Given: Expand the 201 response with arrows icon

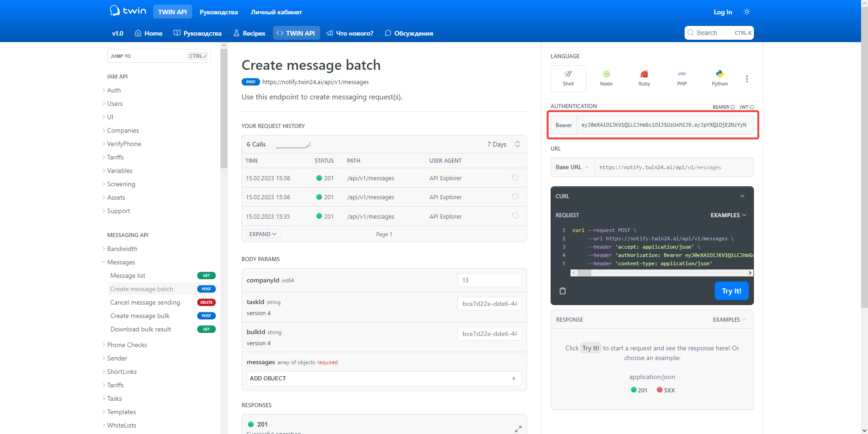Looking at the screenshot, I should [518, 428].
